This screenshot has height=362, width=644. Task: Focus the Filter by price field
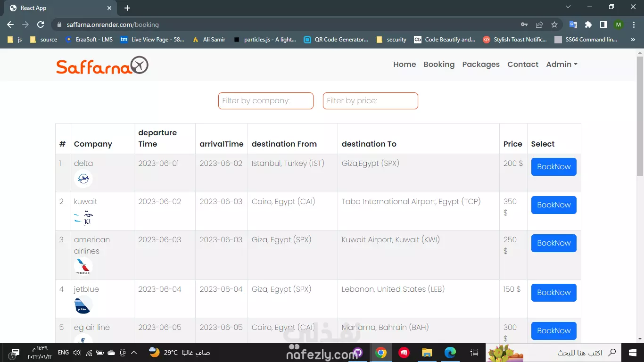(371, 101)
